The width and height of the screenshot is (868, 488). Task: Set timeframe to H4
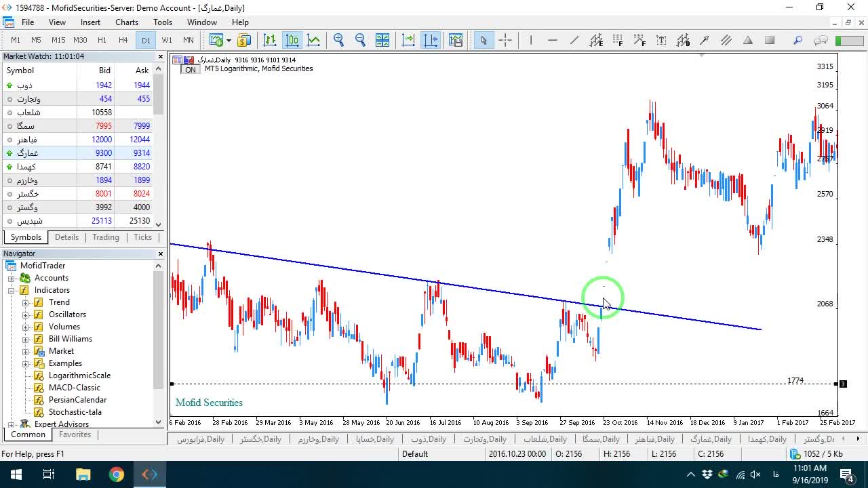123,40
